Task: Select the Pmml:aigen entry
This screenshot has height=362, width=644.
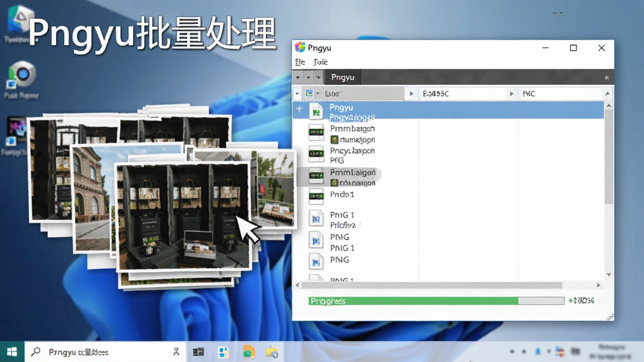Action: pos(353,172)
